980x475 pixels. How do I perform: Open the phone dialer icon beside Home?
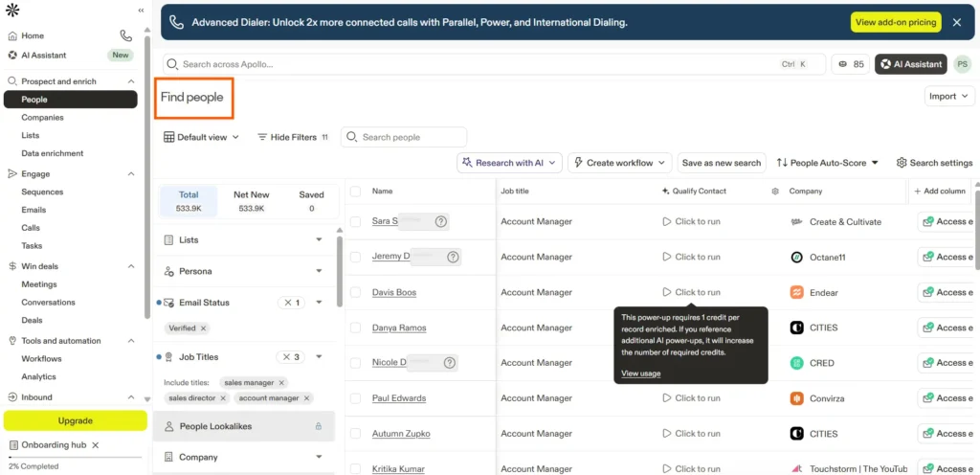pyautogui.click(x=126, y=35)
